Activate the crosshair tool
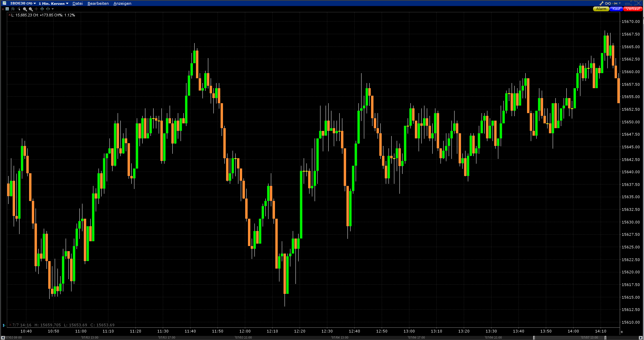This screenshot has width=644, height=340. point(36,9)
